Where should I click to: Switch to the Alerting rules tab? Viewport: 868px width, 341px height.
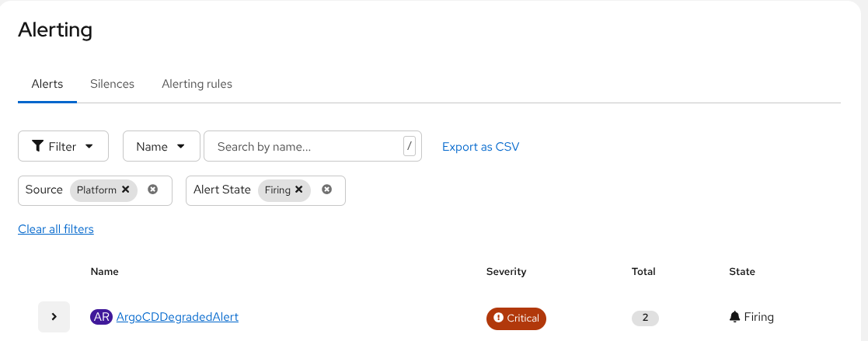pyautogui.click(x=197, y=84)
